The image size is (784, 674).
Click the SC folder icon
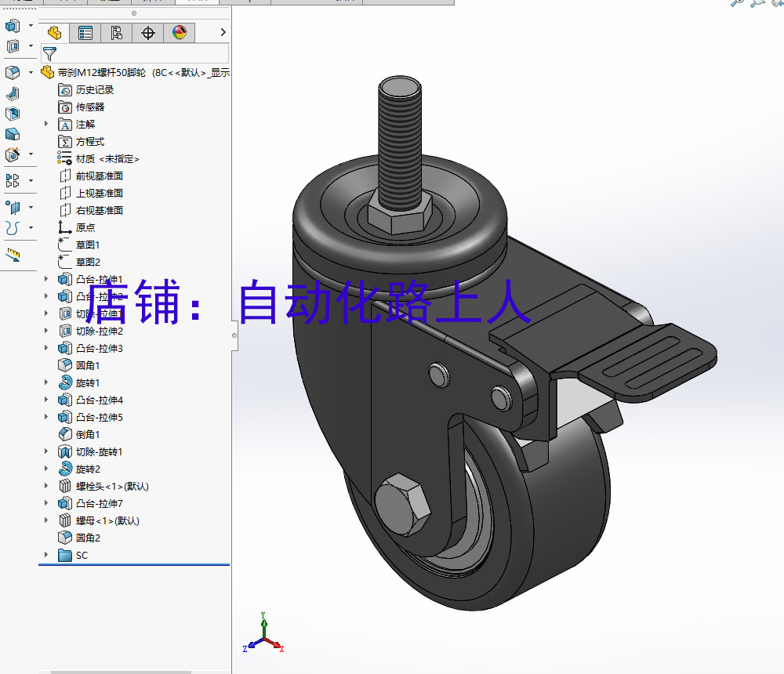pyautogui.click(x=65, y=555)
